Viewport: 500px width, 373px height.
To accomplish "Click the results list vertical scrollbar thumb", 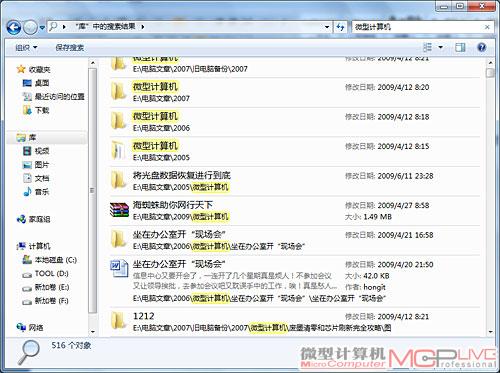I will point(490,73).
